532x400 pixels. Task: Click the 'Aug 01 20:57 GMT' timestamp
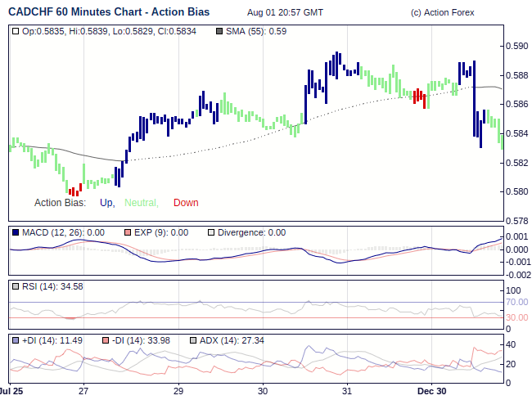(285, 12)
